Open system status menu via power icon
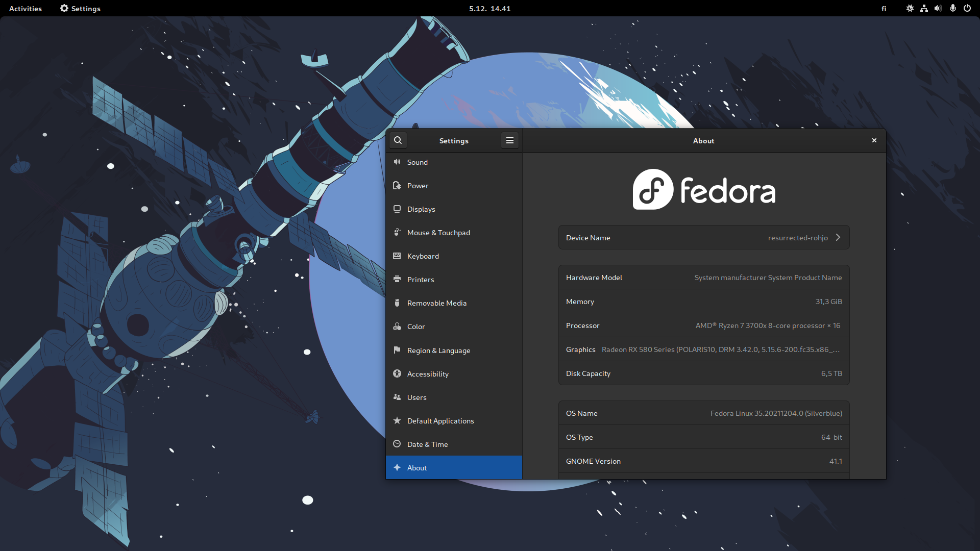980x551 pixels. pyautogui.click(x=967, y=8)
